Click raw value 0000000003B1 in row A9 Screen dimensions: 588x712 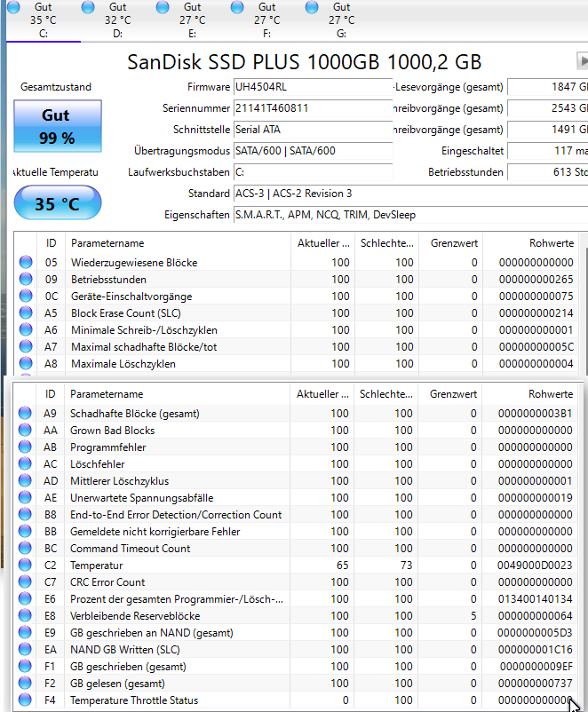pos(535,413)
